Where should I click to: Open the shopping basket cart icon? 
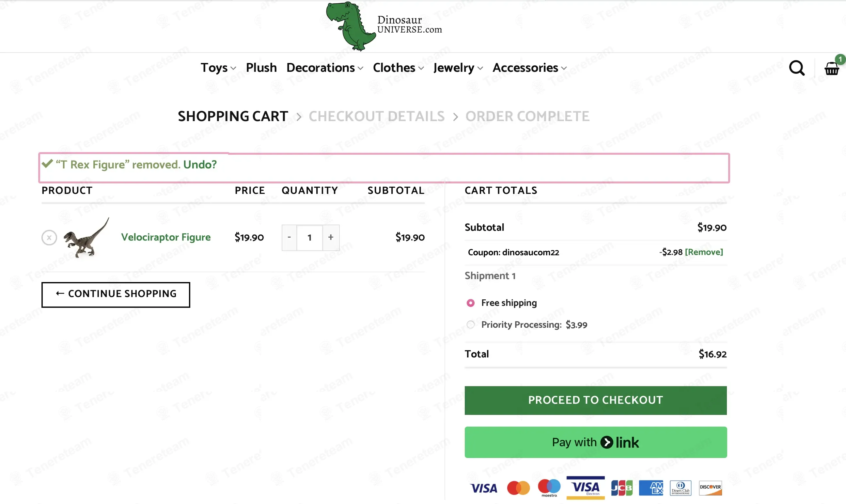click(x=832, y=68)
